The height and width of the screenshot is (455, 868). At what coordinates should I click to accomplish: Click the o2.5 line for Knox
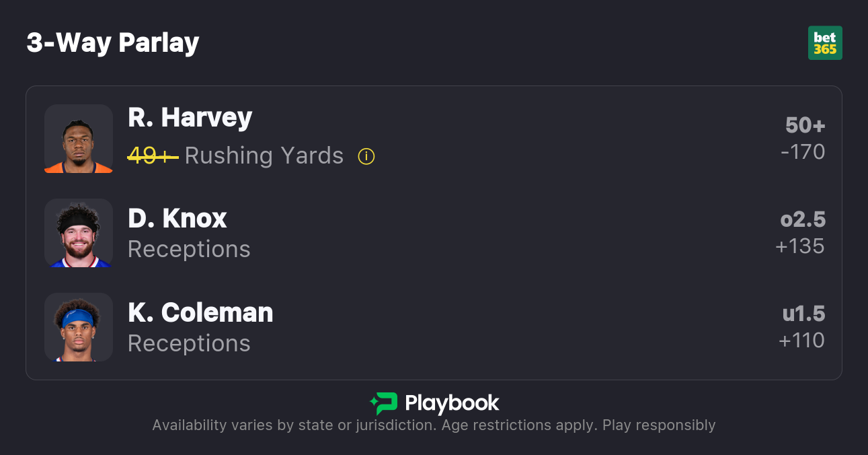click(803, 219)
